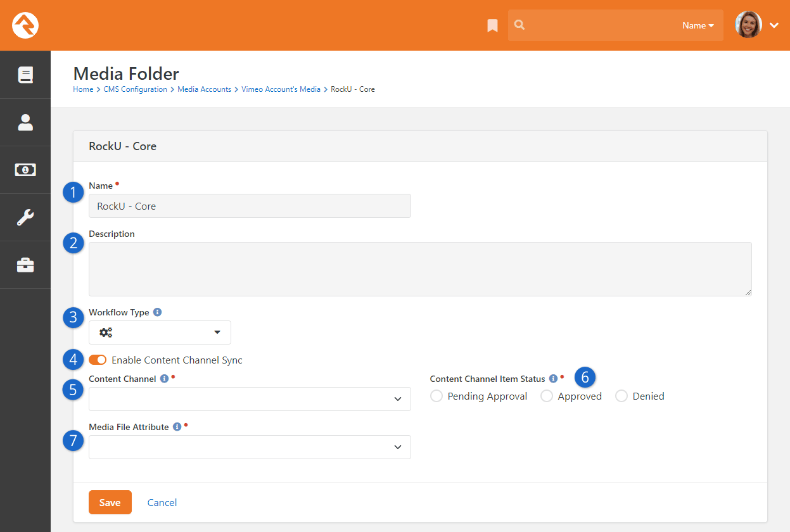The image size is (790, 532).
Task: Show Media File Attribute info tooltip
Action: click(x=177, y=427)
